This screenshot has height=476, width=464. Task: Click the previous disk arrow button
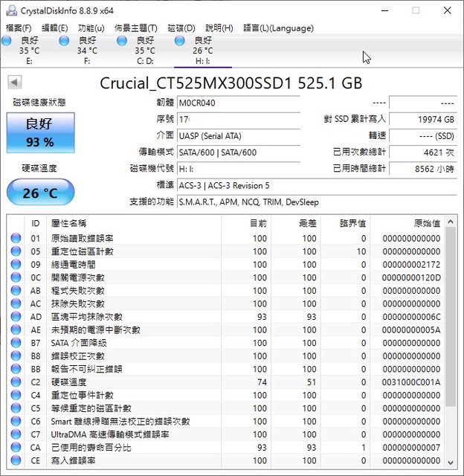[14, 82]
